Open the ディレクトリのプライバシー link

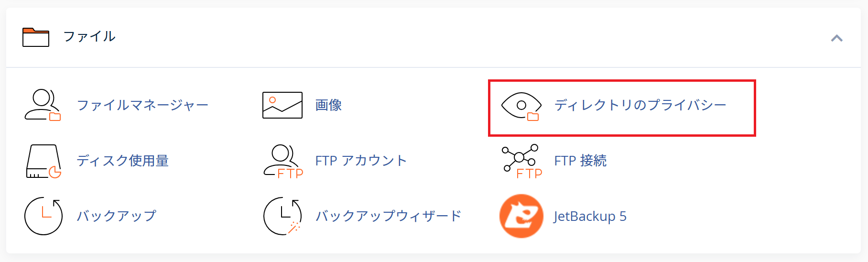click(x=640, y=105)
